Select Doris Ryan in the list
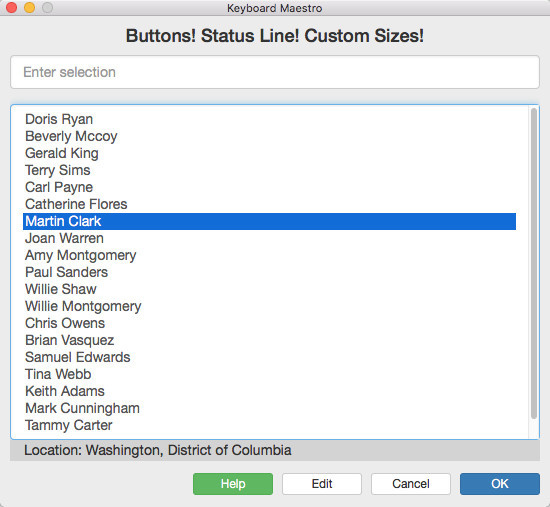Viewport: 550px width, 507px height. tap(269, 119)
